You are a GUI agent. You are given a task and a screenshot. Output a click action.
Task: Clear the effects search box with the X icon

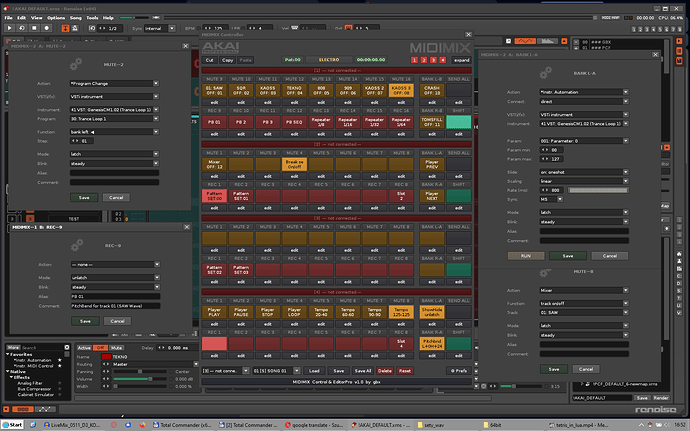[x=67, y=347]
